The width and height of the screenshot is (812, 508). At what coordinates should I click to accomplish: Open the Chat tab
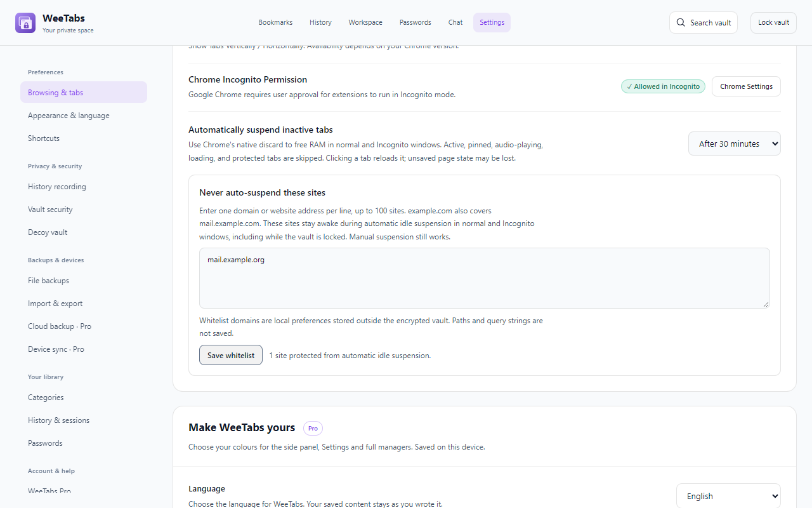(x=455, y=22)
